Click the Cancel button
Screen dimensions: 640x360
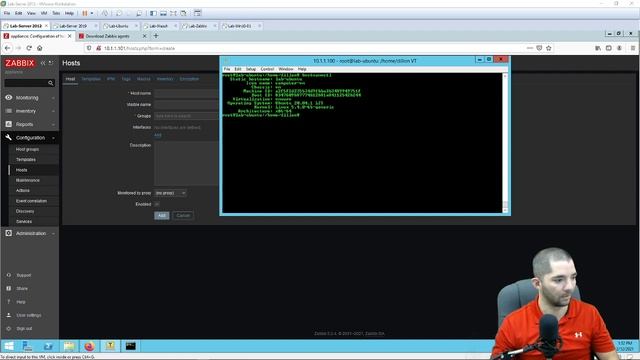pos(183,216)
